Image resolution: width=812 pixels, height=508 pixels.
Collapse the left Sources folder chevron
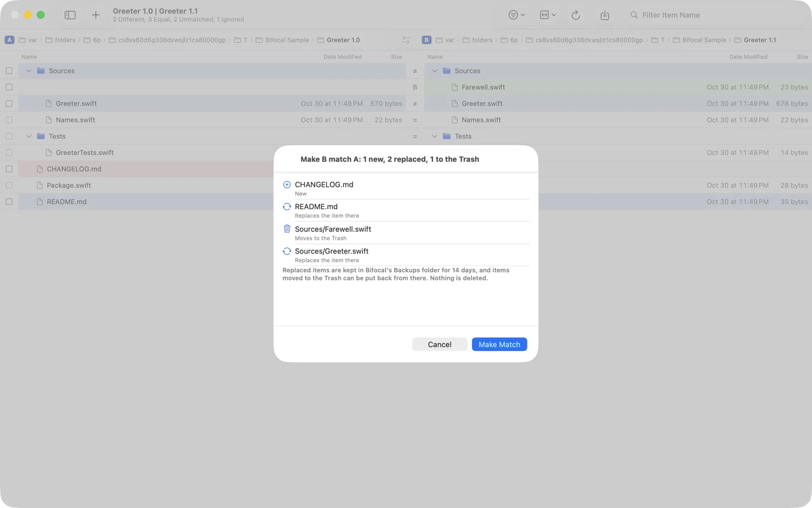[x=29, y=71]
